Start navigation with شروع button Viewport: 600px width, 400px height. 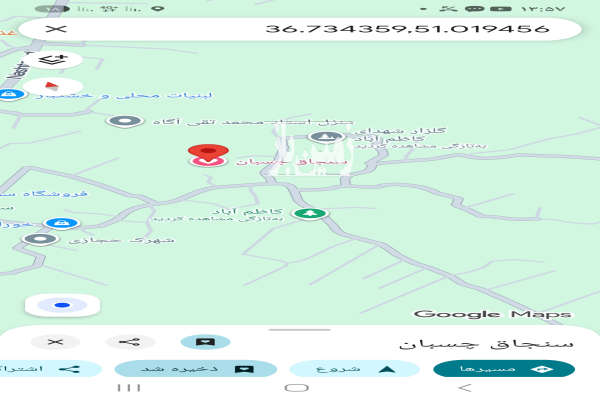coord(355,369)
